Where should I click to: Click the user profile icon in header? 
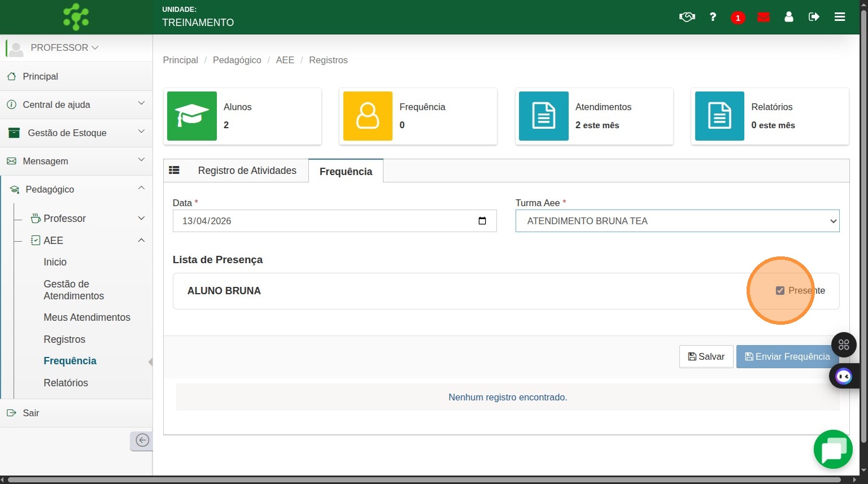pyautogui.click(x=789, y=17)
